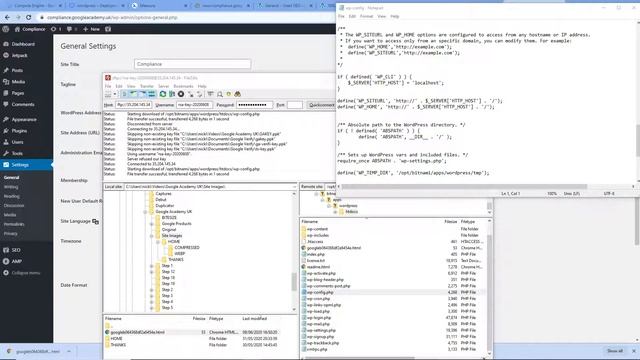This screenshot has width=640, height=360.
Task: Sort remote list by Filesize column
Action: tap(451, 222)
